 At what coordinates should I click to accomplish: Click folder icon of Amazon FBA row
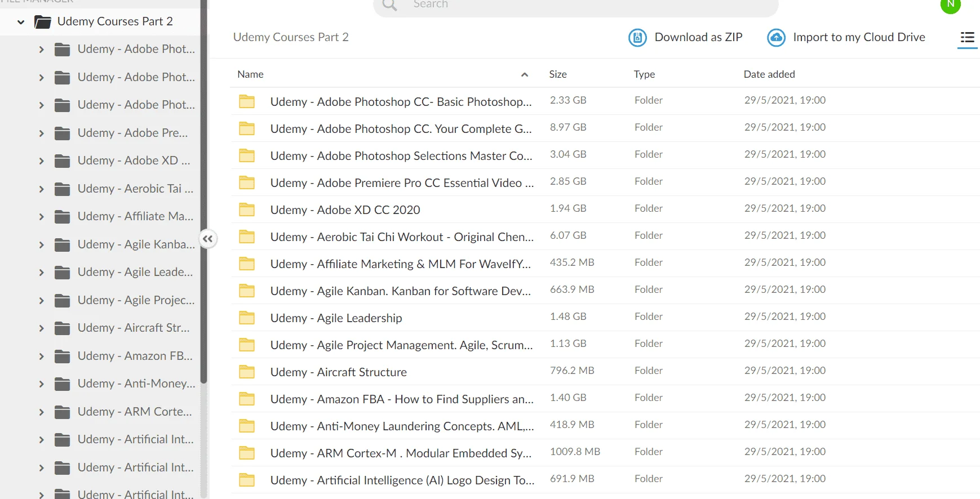click(x=247, y=399)
